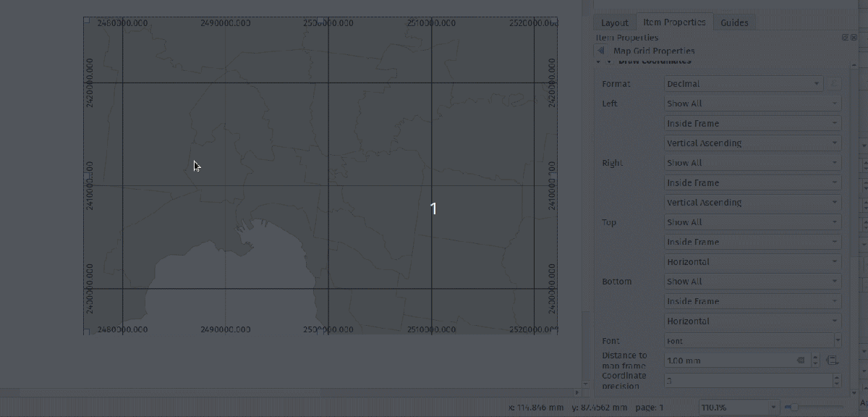Go back from Map Grid Properties
Image resolution: width=868 pixels, height=417 pixels.
(602, 51)
